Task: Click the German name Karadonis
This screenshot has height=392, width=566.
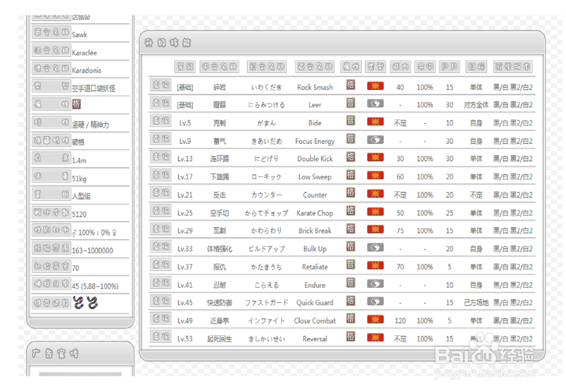Action: (86, 70)
